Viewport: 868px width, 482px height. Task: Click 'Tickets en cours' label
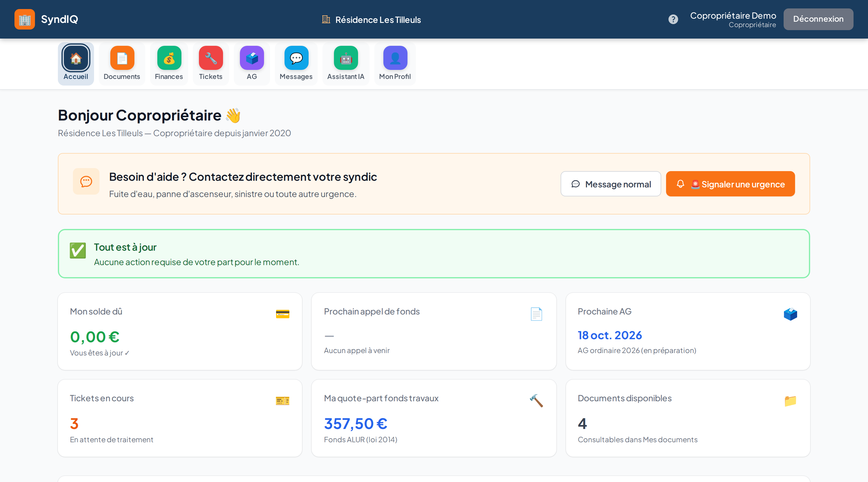(102, 399)
